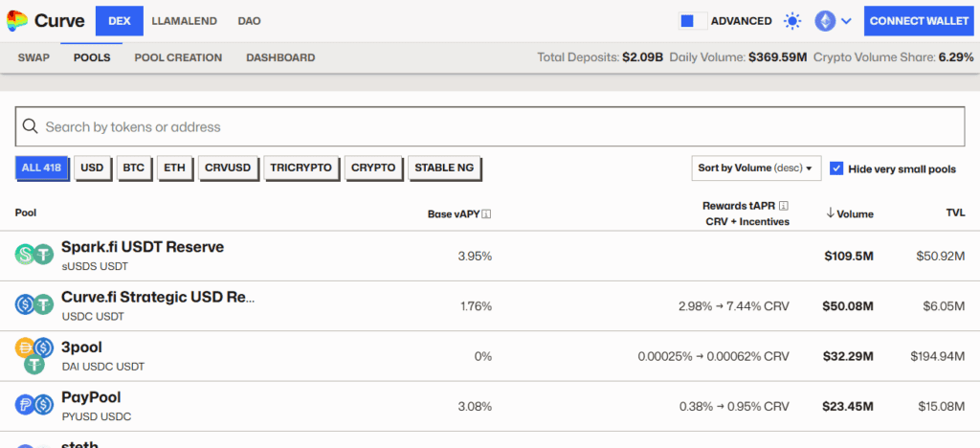Click the $50.08M volume value
This screenshot has width=980, height=448.
tap(848, 306)
